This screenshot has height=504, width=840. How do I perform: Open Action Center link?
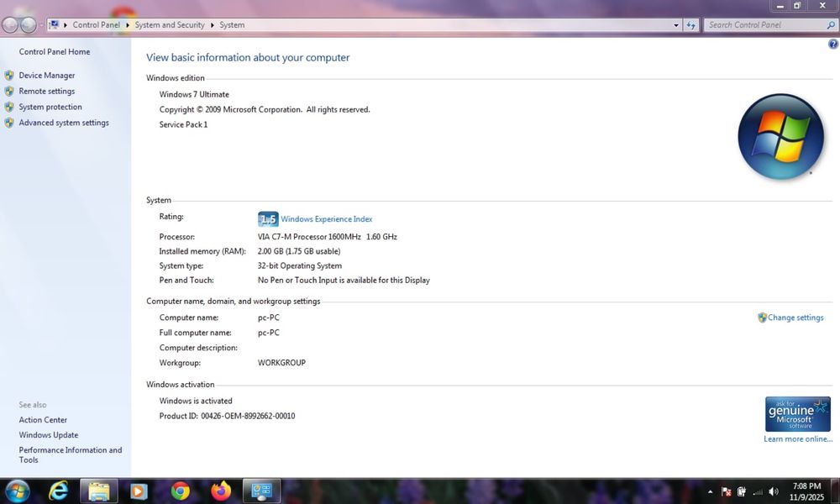(x=43, y=420)
